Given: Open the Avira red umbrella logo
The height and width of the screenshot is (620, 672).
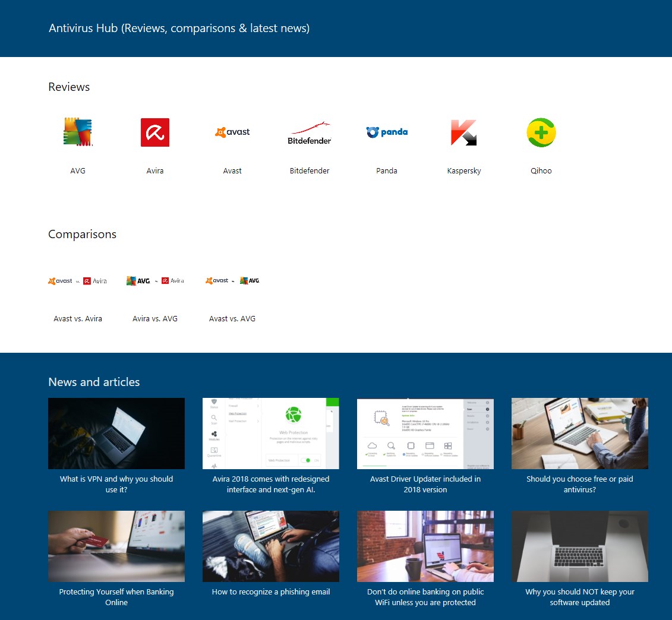Looking at the screenshot, I should coord(155,132).
